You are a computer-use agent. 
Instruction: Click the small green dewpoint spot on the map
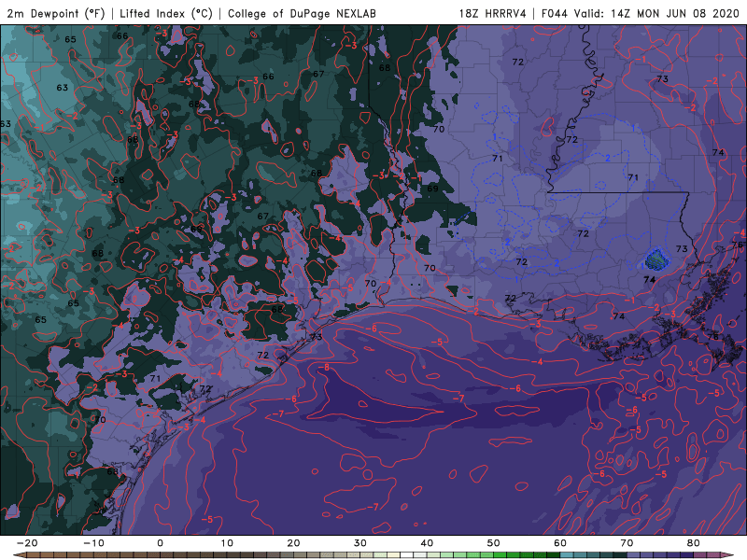pos(657,259)
